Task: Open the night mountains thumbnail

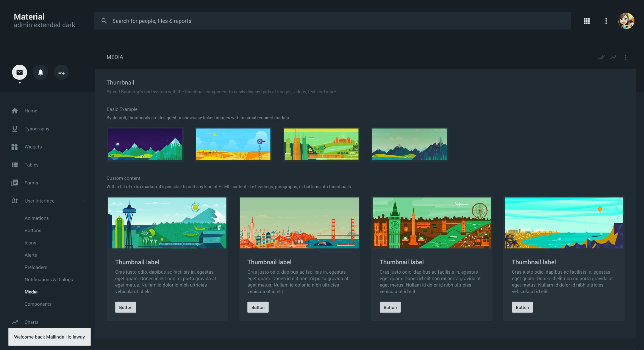Action: pos(145,144)
